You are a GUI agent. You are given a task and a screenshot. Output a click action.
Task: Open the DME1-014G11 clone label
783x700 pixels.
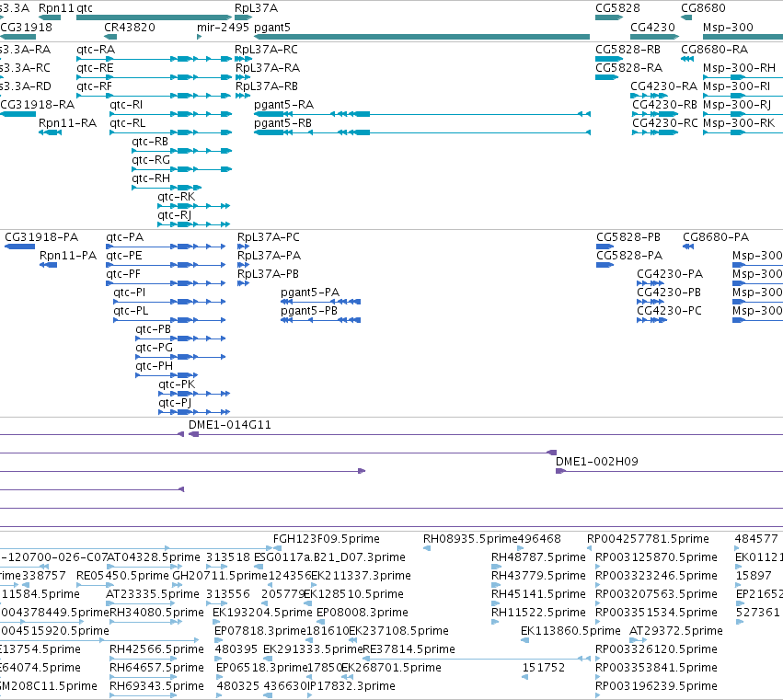(x=230, y=425)
